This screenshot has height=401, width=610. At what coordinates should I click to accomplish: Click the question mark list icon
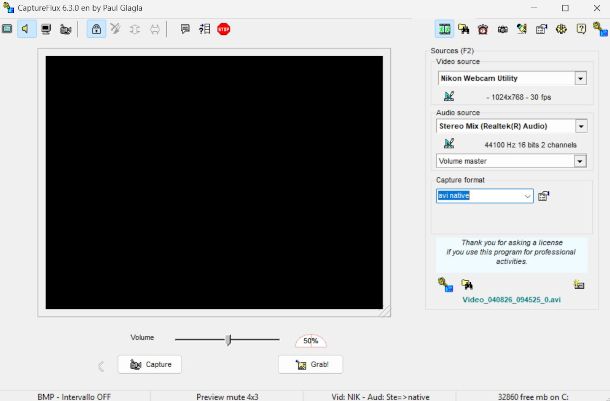205,29
